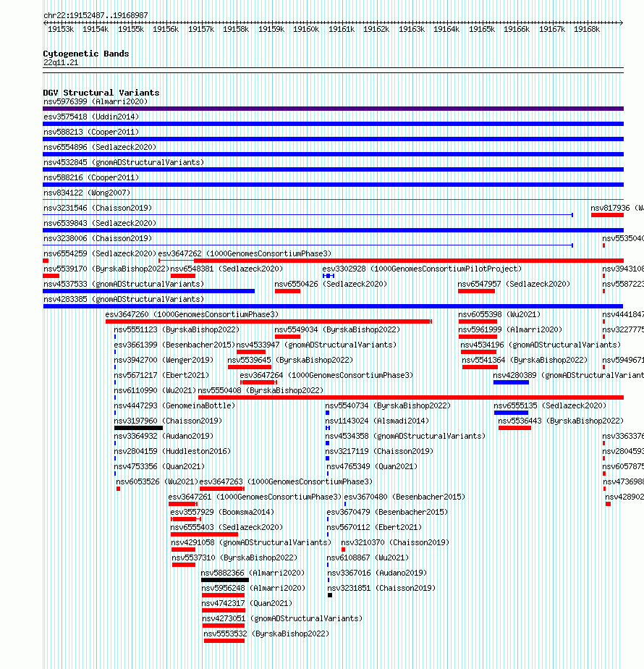Select nsv5539645 (ByrskaBishop2022) label
Image resolution: width=644 pixels, height=669 pixels.
click(290, 360)
